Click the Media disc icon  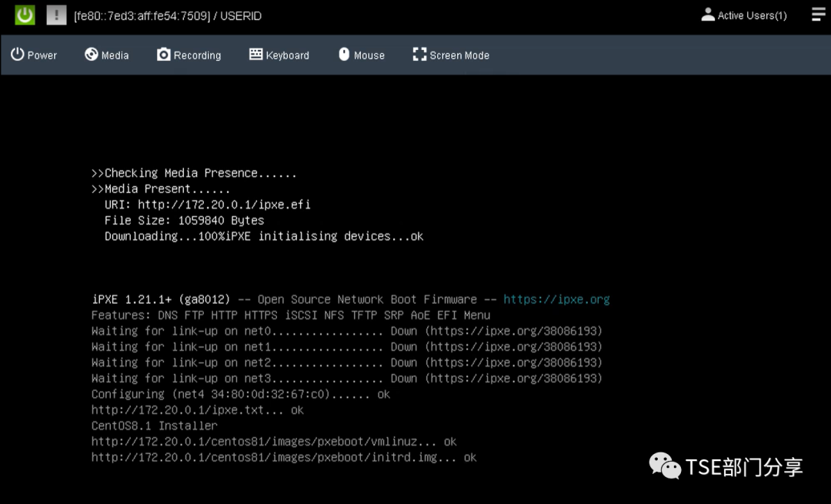[92, 55]
